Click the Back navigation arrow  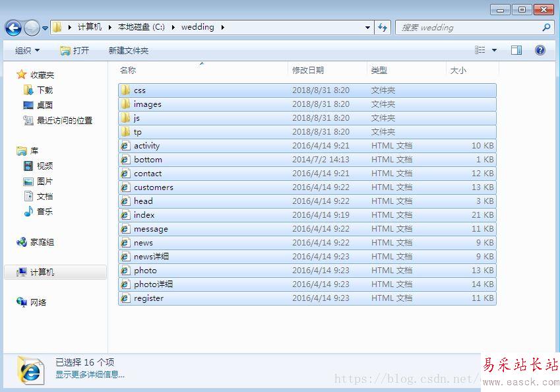(14, 28)
